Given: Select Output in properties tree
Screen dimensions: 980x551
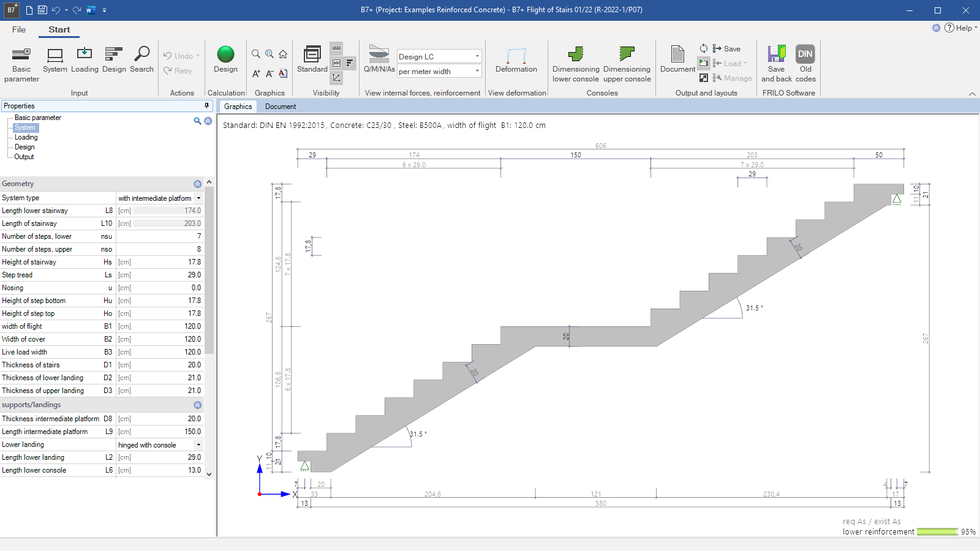Looking at the screenshot, I should [x=24, y=157].
